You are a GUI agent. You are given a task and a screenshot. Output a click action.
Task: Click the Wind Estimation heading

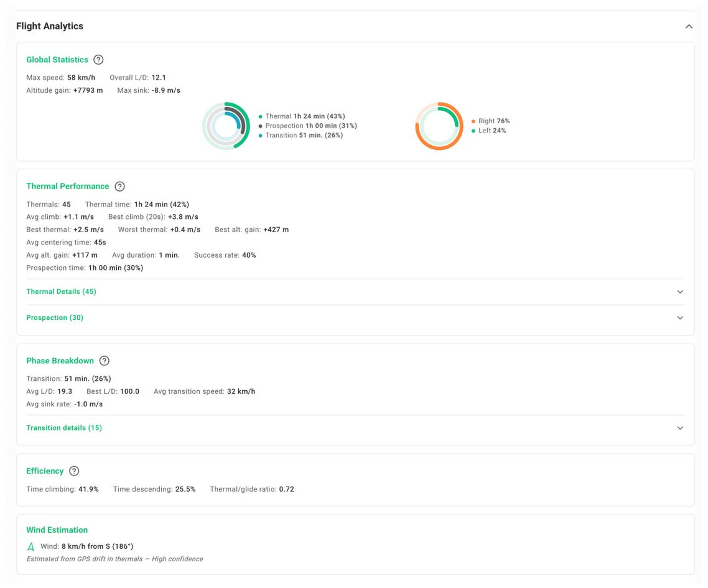57,530
